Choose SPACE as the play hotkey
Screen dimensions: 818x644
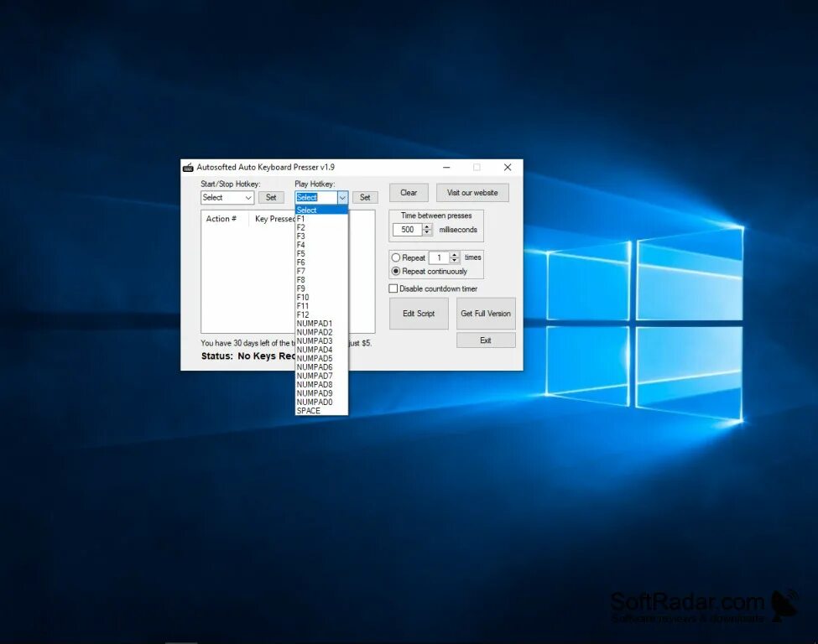tap(321, 411)
